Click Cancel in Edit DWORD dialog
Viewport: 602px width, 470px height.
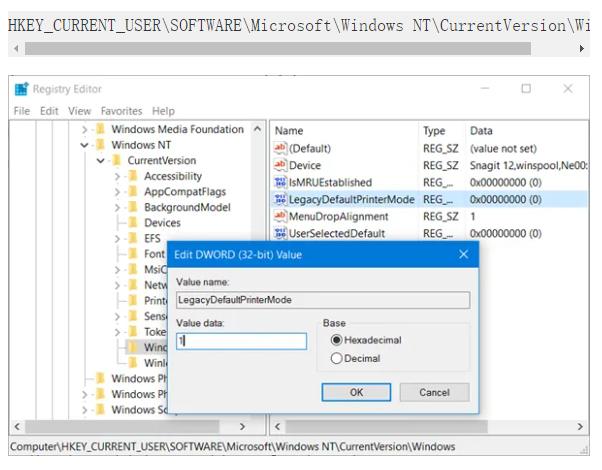pos(434,392)
